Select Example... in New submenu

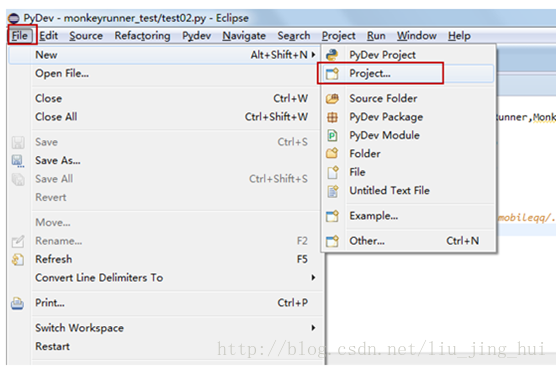(x=408, y=216)
